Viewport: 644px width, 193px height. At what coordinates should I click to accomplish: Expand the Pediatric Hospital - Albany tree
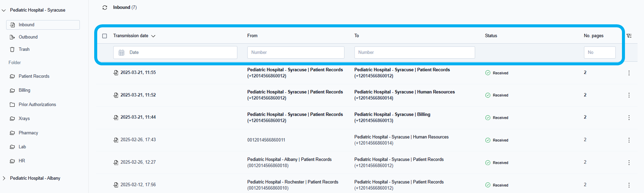[x=4, y=178]
